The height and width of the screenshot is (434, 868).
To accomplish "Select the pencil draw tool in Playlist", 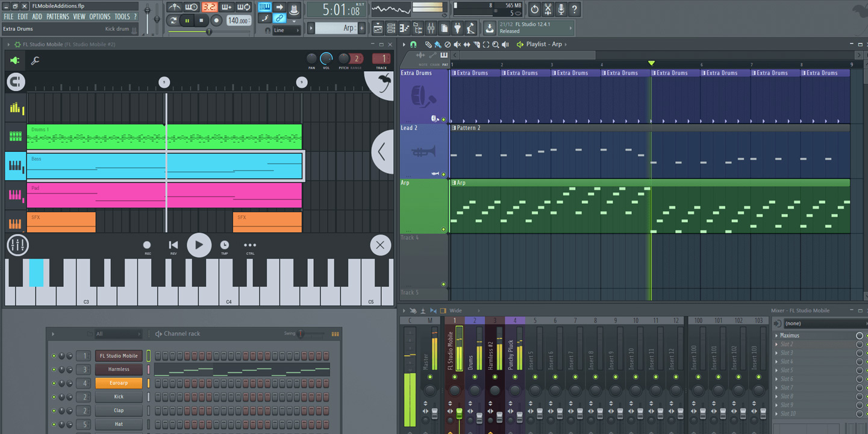I will click(428, 44).
